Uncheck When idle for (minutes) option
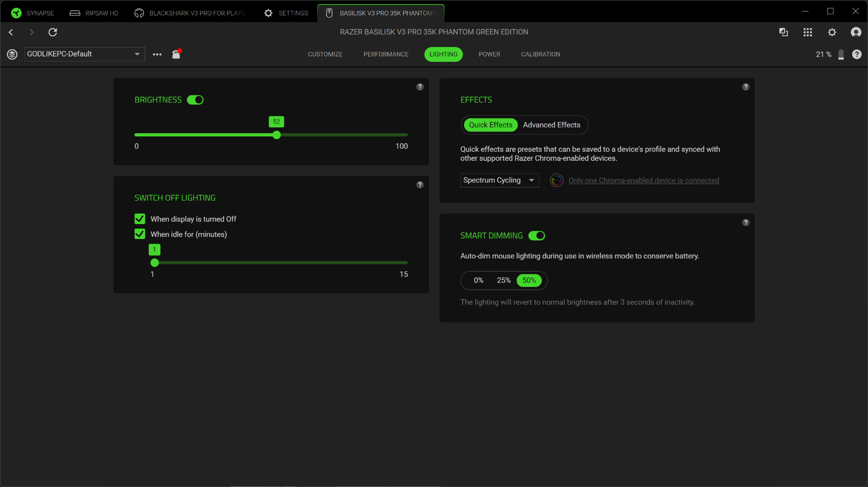 point(140,234)
